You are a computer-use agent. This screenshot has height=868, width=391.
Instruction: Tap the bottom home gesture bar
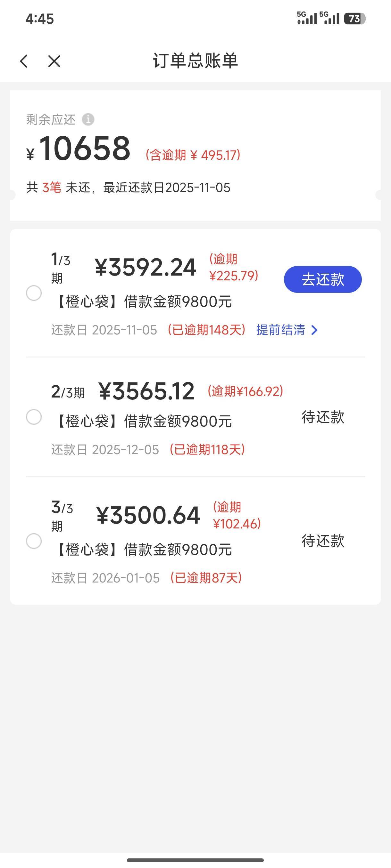pyautogui.click(x=195, y=860)
